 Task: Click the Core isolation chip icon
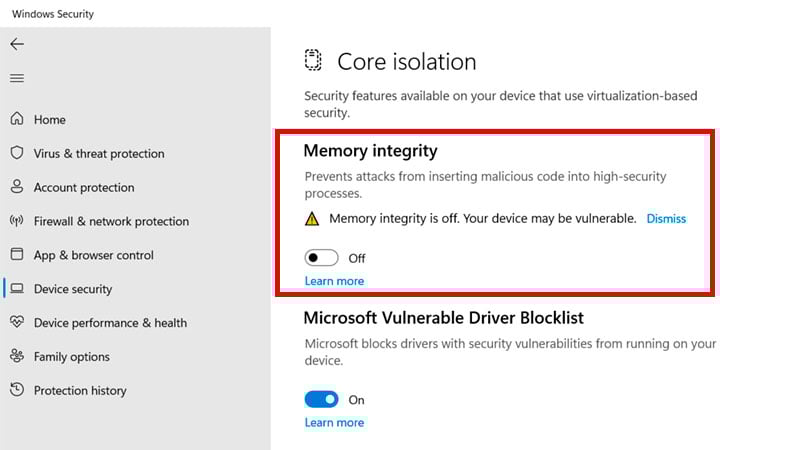(x=313, y=60)
